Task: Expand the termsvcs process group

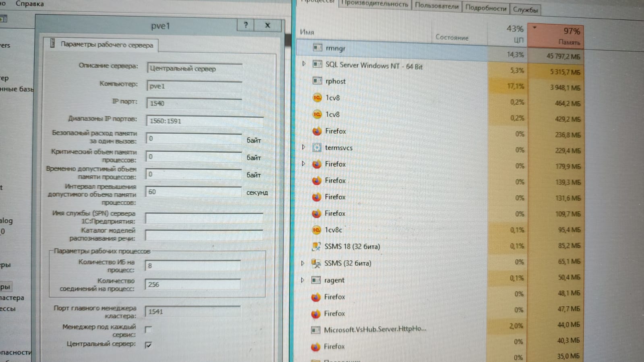Action: click(x=304, y=147)
